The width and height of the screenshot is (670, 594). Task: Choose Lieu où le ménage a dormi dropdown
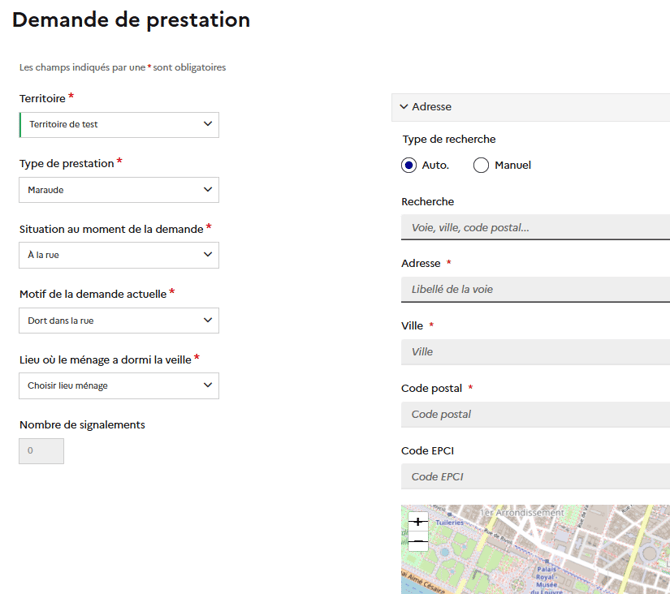tap(119, 386)
